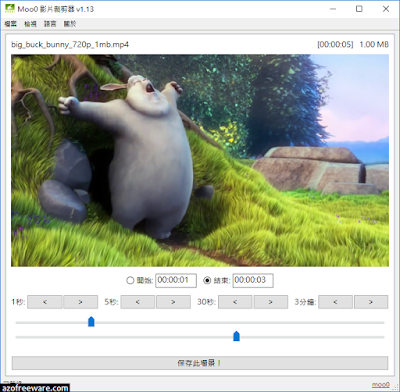This screenshot has width=400, height=392.
Task: Open the 檔案 menu
Action: (x=11, y=24)
